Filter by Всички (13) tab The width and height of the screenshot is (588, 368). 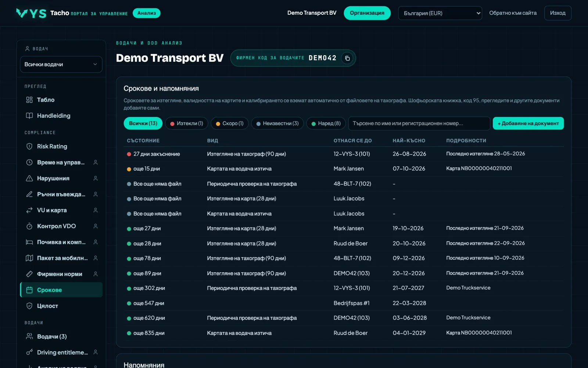point(143,123)
